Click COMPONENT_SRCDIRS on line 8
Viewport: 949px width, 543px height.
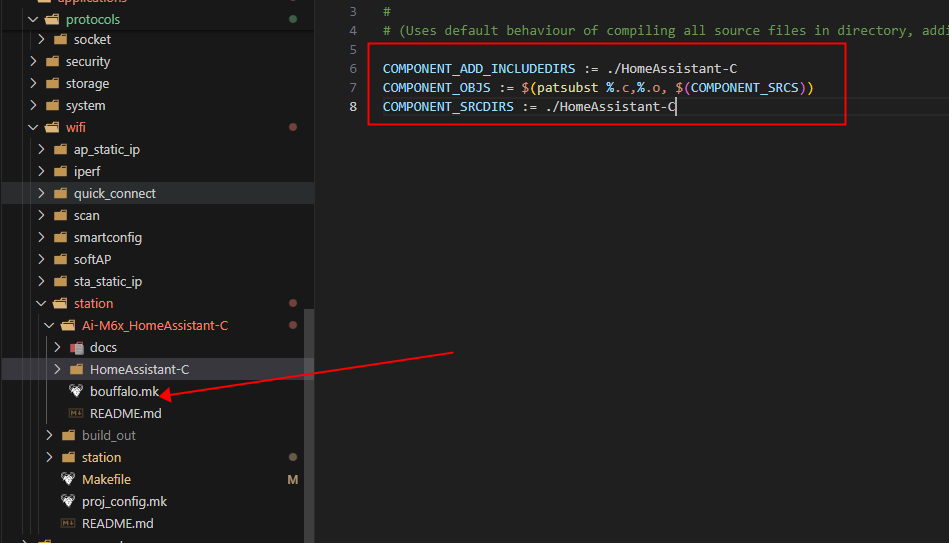pos(448,107)
